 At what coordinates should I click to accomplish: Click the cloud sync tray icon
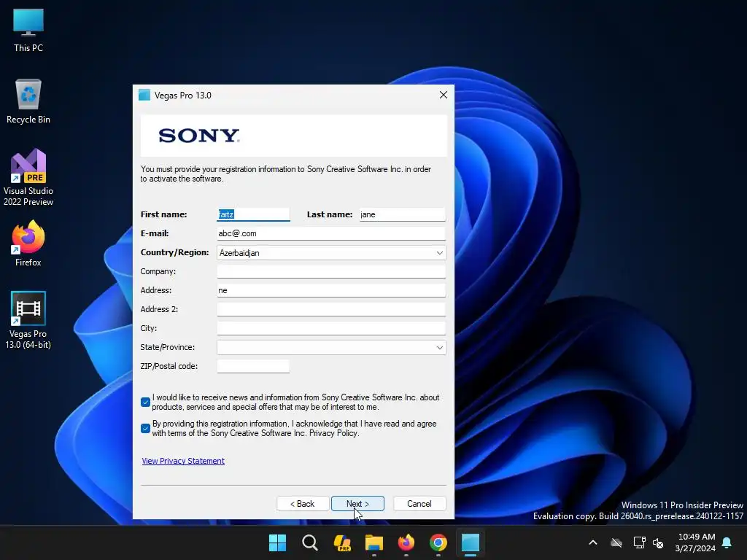[x=616, y=542]
